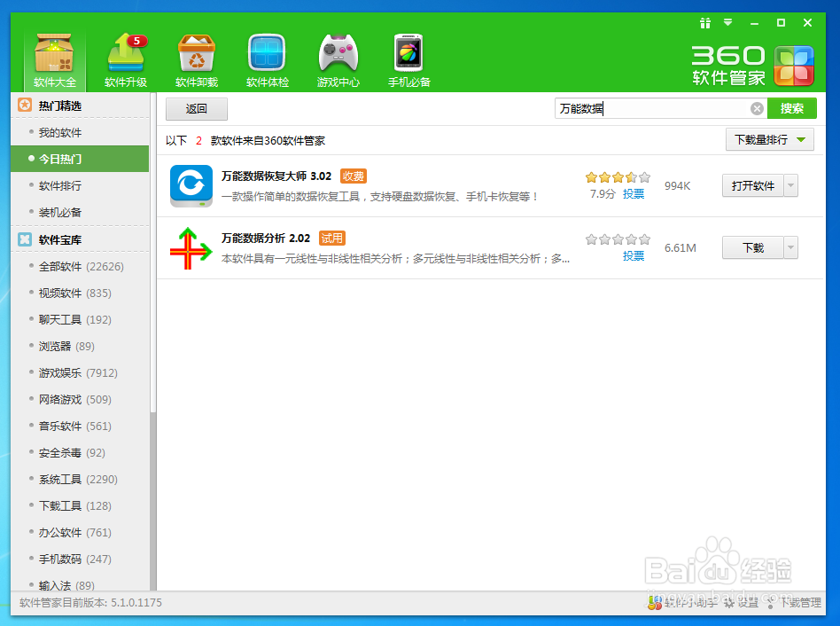840x626 pixels.
Task: Click the 万能数据恢复大师 app icon
Action: (191, 186)
